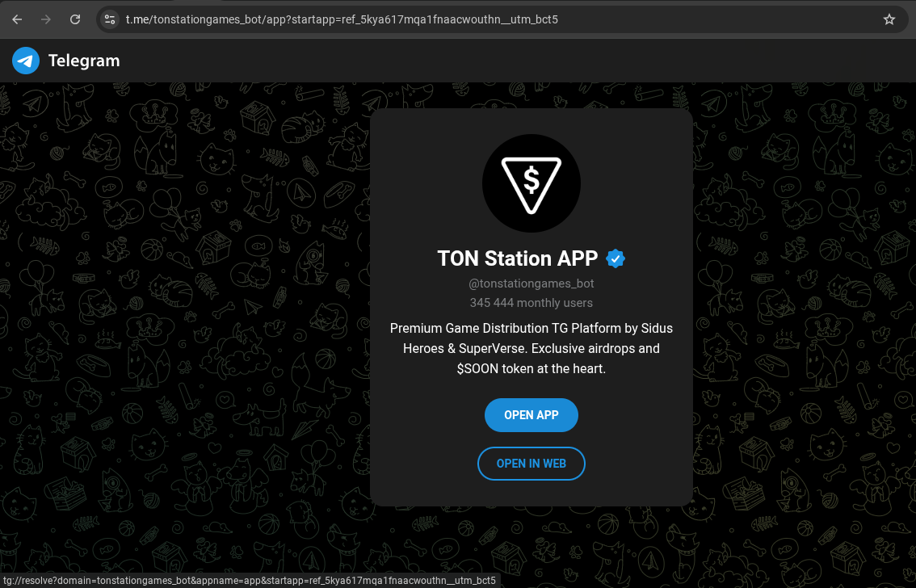
Task: Select the TON Station APP title
Action: [x=518, y=258]
